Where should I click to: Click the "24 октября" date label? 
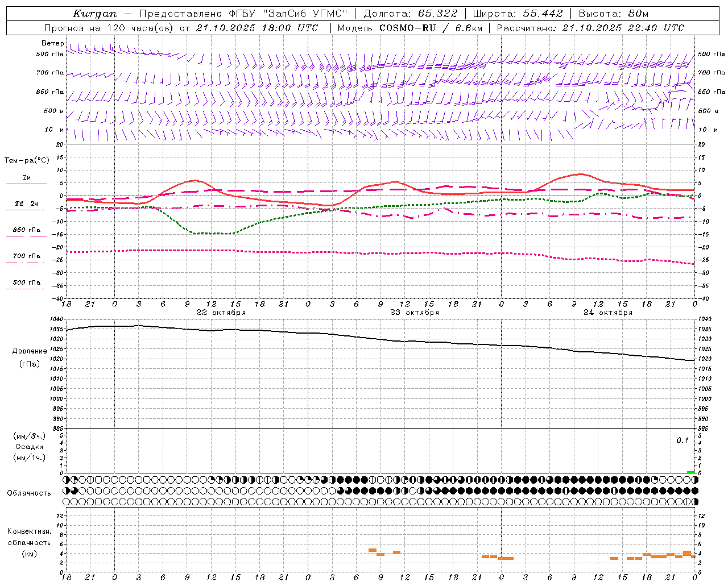608,313
